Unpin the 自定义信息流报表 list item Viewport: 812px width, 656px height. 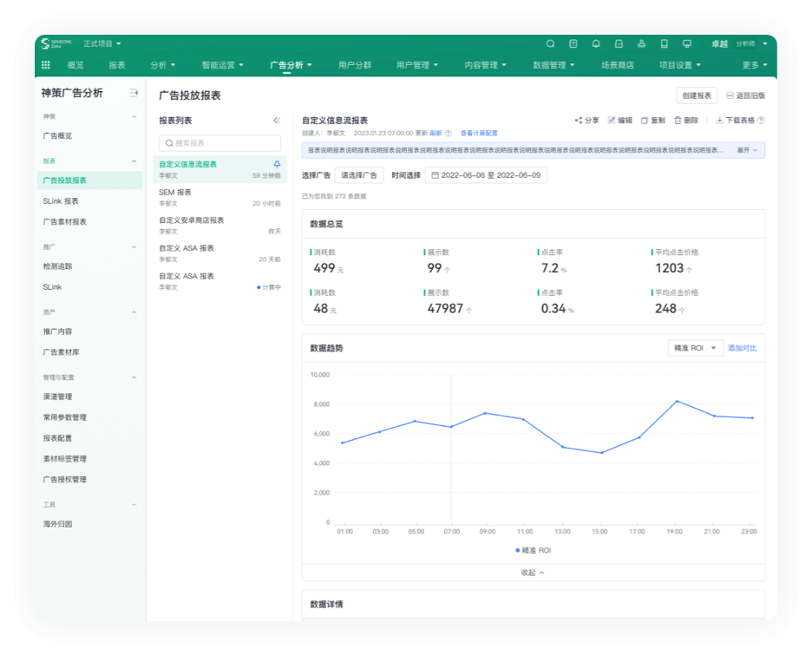(277, 164)
